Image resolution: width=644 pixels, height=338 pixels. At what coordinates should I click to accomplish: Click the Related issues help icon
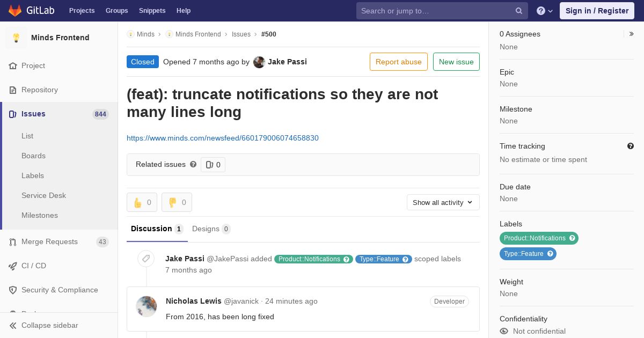[193, 164]
